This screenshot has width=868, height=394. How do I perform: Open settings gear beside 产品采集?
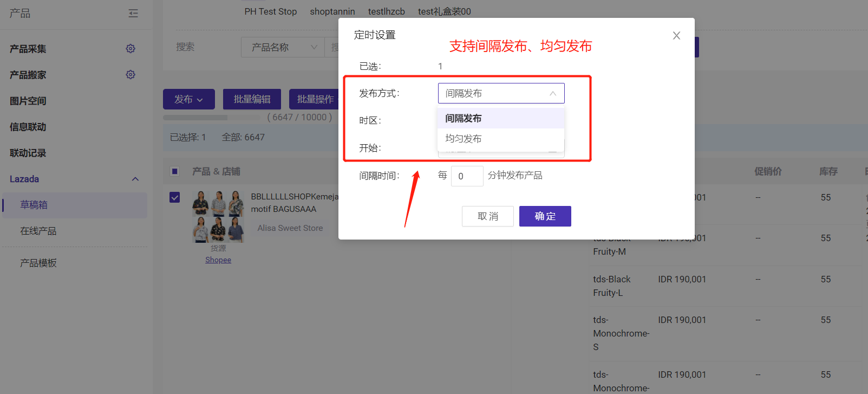(130, 49)
